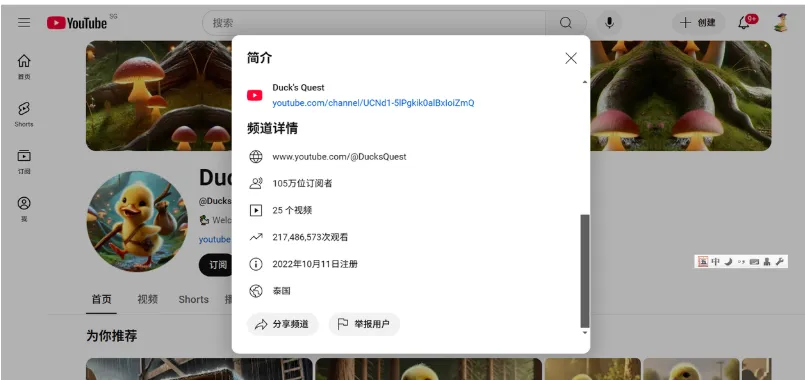The width and height of the screenshot is (805, 380).
Task: Click the 217,486,573次观看 text
Action: [310, 237]
